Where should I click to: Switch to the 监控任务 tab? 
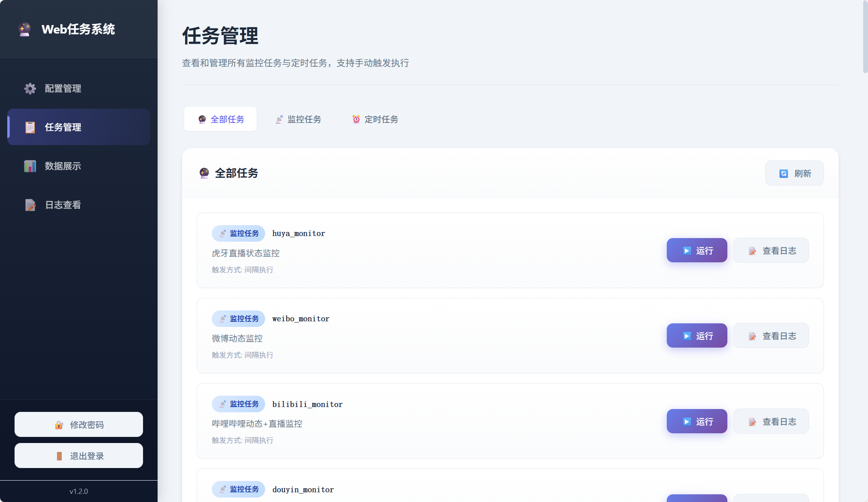(x=299, y=119)
